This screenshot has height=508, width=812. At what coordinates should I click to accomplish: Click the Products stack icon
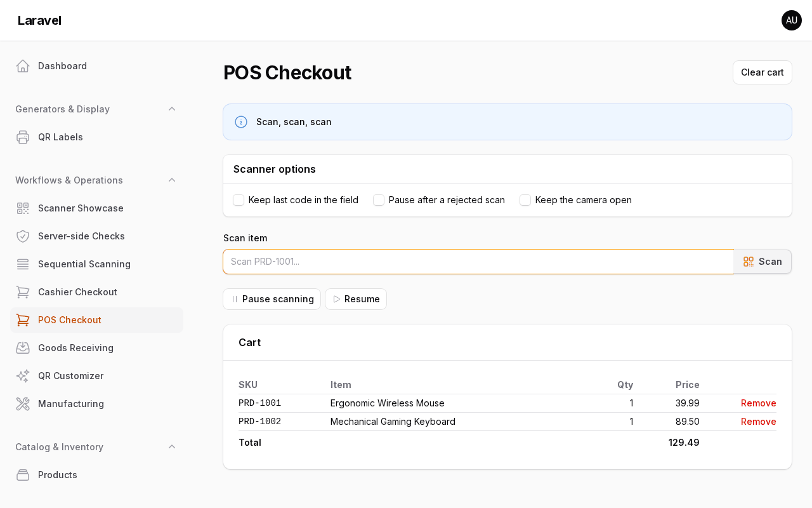pos(23,475)
